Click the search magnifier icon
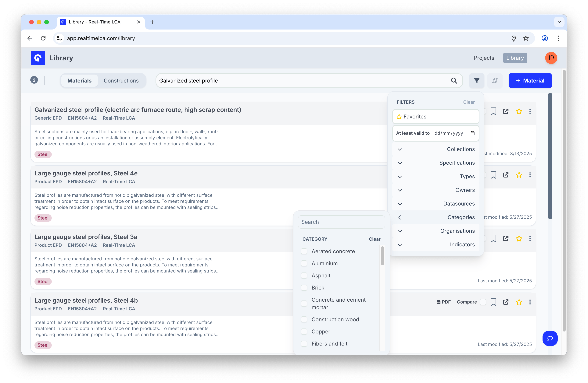 click(x=454, y=81)
